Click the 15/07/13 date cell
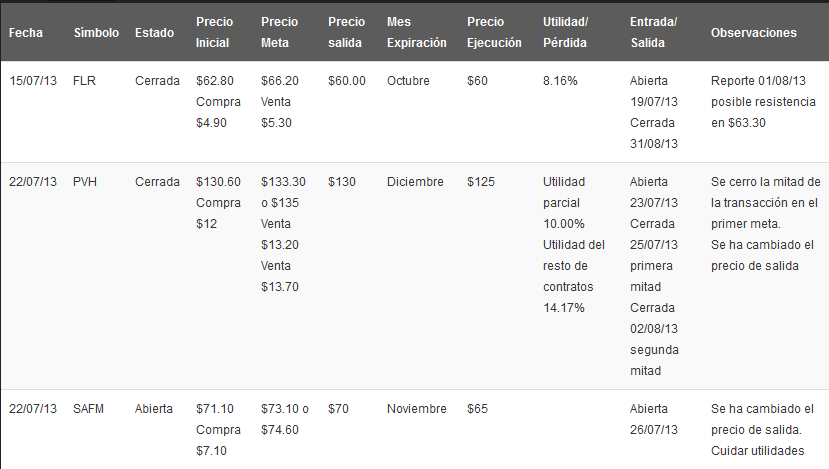The width and height of the screenshot is (829, 469). tap(33, 81)
